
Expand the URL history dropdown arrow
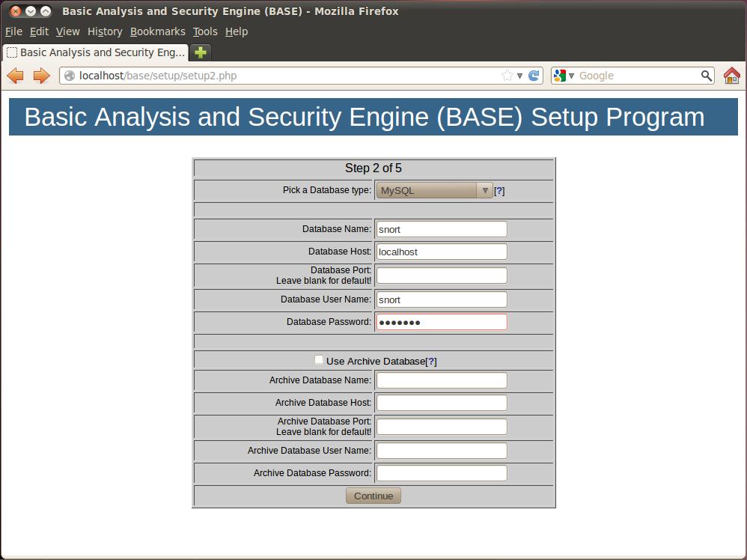click(519, 76)
